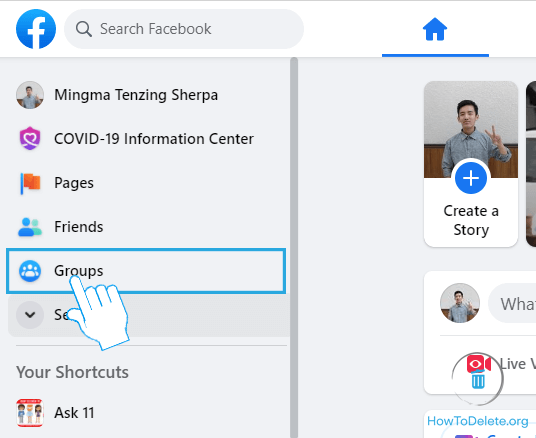Click the avatar beside the post composer
Image resolution: width=536 pixels, height=438 pixels.
460,303
